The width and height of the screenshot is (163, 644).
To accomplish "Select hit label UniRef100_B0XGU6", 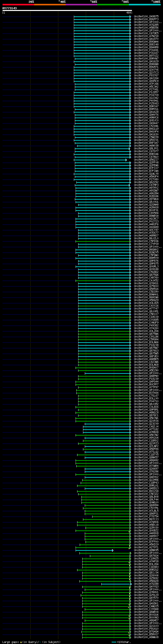I will point(146,615).
